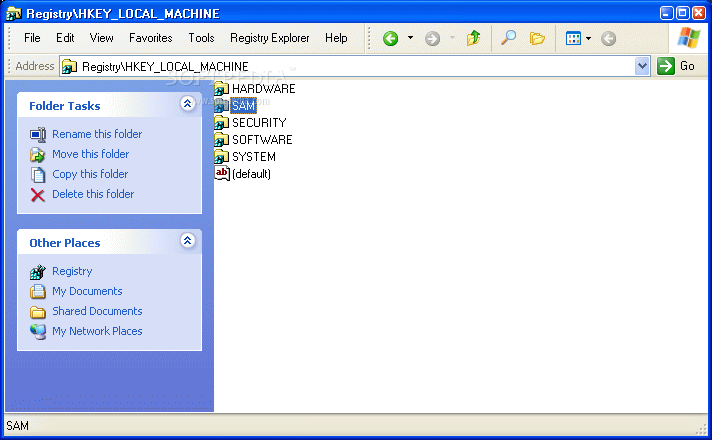This screenshot has width=712, height=440.
Task: Select the highlighted SAM key name
Action: point(243,106)
